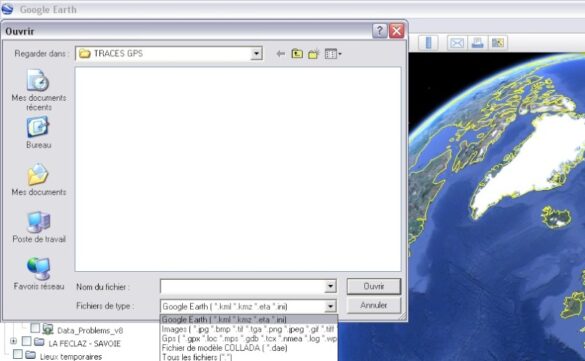Click in the Nom du fichier field
Viewport: 585px width, 361px height.
(243, 286)
